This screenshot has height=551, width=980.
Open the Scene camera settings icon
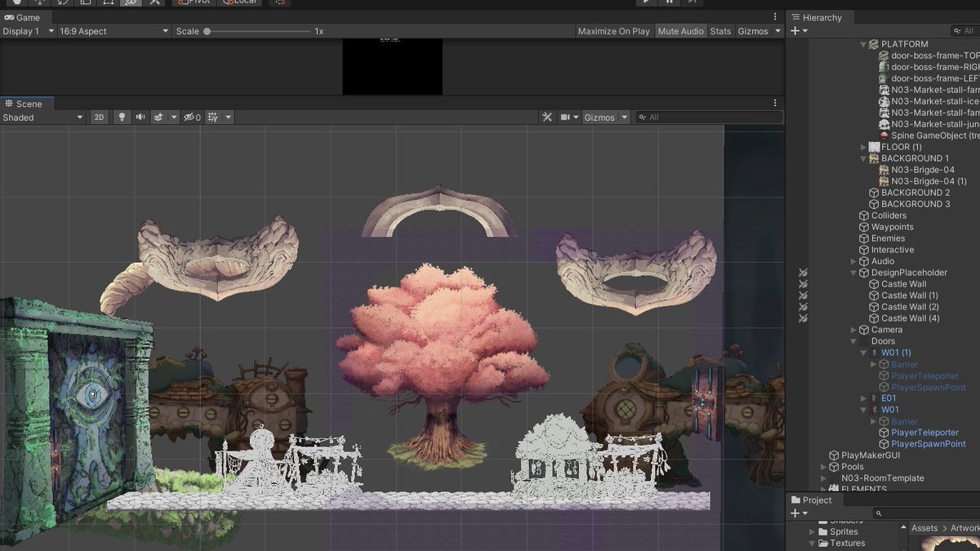point(564,118)
